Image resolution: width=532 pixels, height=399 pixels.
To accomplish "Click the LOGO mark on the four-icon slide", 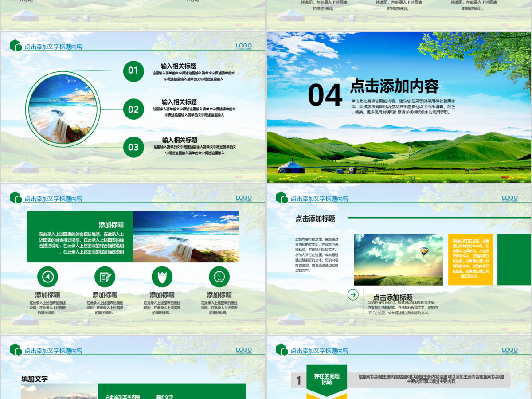I will [244, 199].
